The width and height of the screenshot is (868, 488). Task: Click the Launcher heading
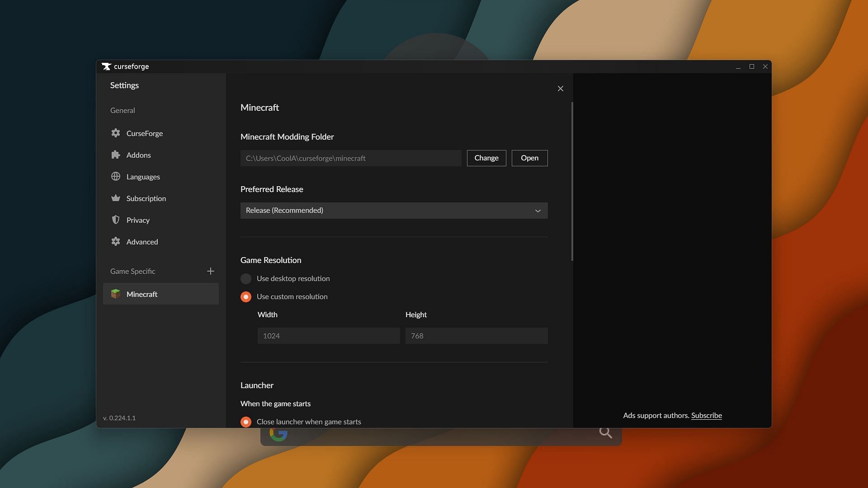pos(257,385)
